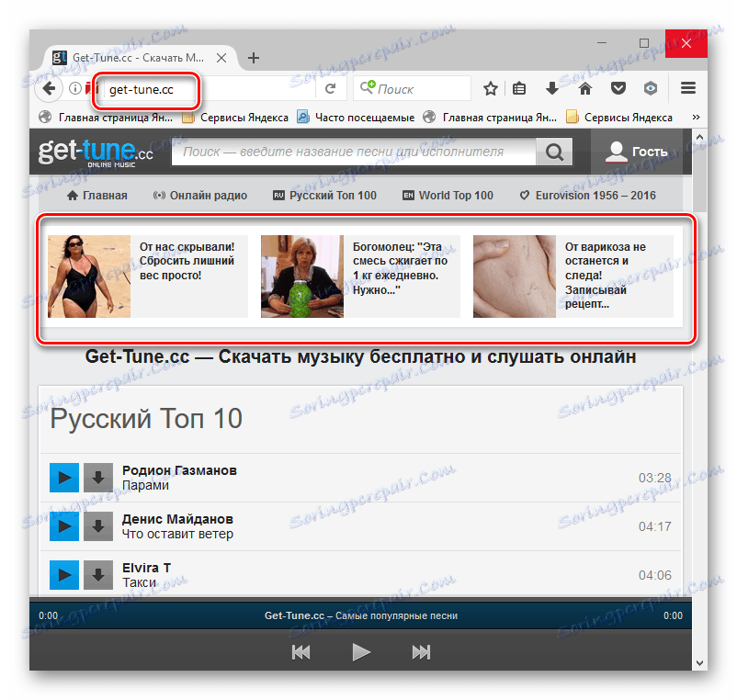Play Elvira T Такси
This screenshot has width=737, height=700.
tap(64, 574)
